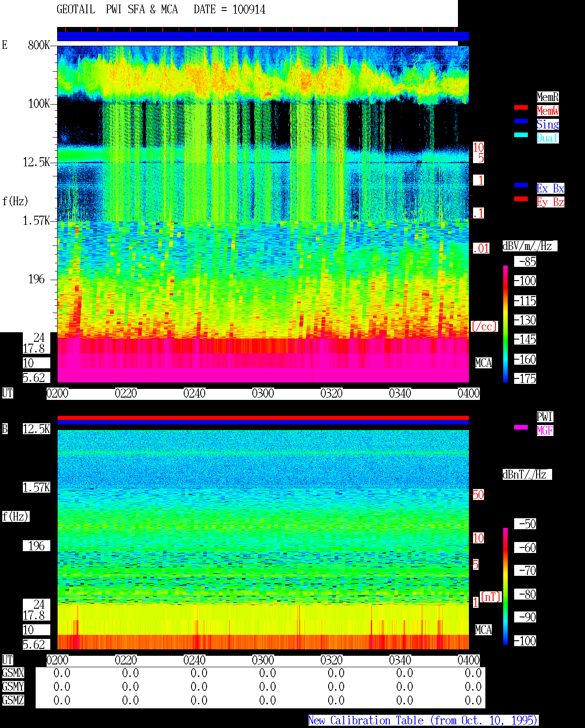Click the red MemW legend swatch
Screen dimensions: 585x728
521,107
